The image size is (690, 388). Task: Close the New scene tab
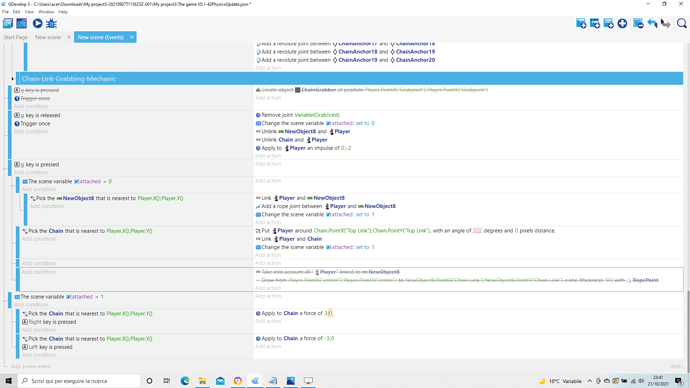pyautogui.click(x=69, y=37)
